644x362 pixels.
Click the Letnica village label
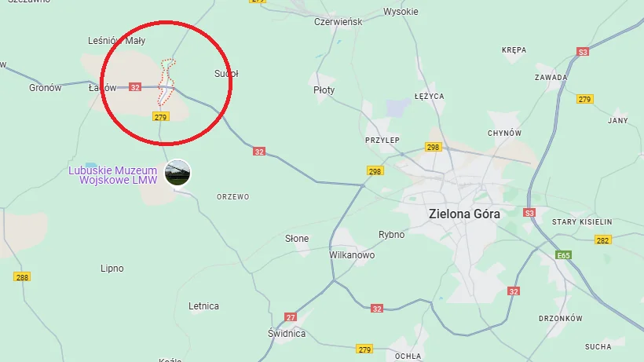[x=203, y=305]
